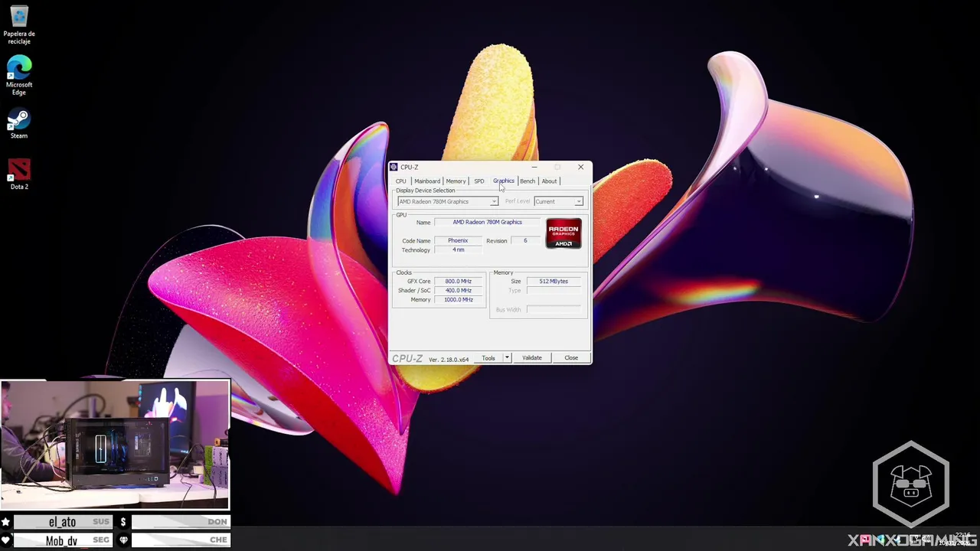Launch Microsoft Edge from the desktop

point(19,76)
